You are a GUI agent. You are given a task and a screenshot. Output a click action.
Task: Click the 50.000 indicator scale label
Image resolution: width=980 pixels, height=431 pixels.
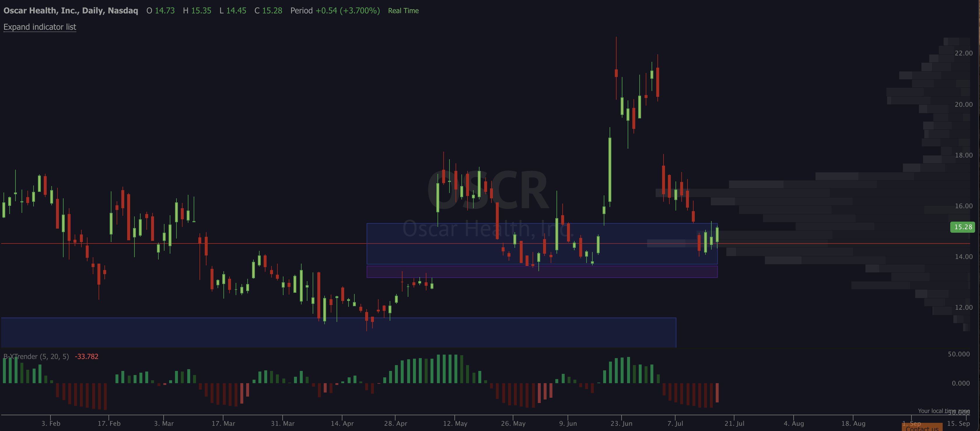pyautogui.click(x=958, y=354)
